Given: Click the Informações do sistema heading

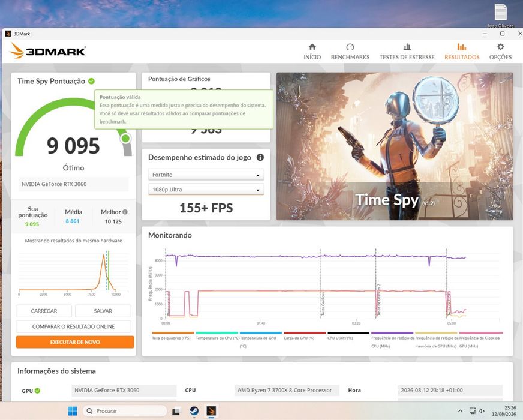Looking at the screenshot, I should (57, 371).
